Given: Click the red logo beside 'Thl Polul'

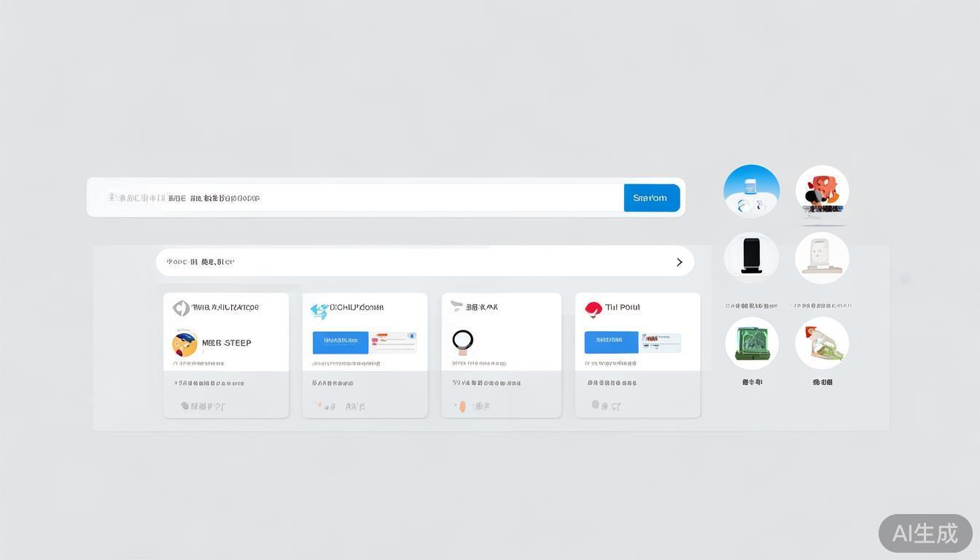Looking at the screenshot, I should [594, 309].
